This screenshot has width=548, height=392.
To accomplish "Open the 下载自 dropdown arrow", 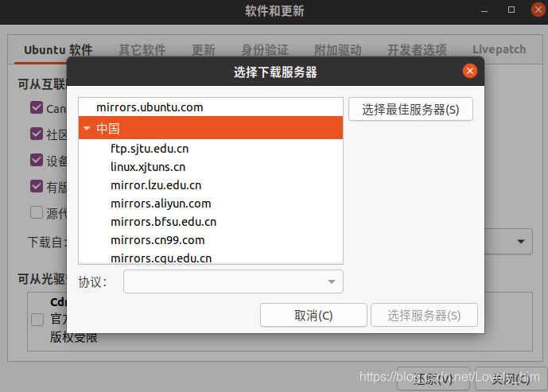I will 521,242.
